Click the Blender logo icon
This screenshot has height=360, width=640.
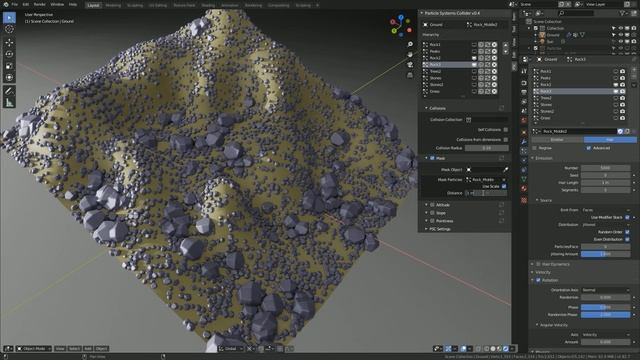click(6, 4)
